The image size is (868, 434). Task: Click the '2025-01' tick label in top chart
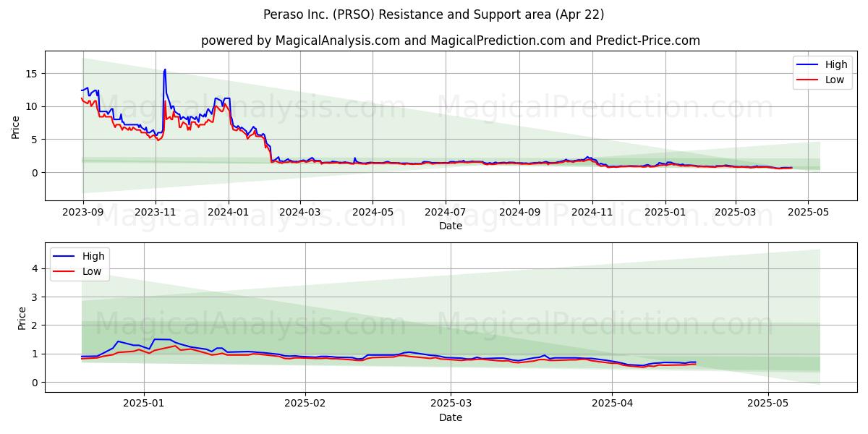click(x=665, y=213)
